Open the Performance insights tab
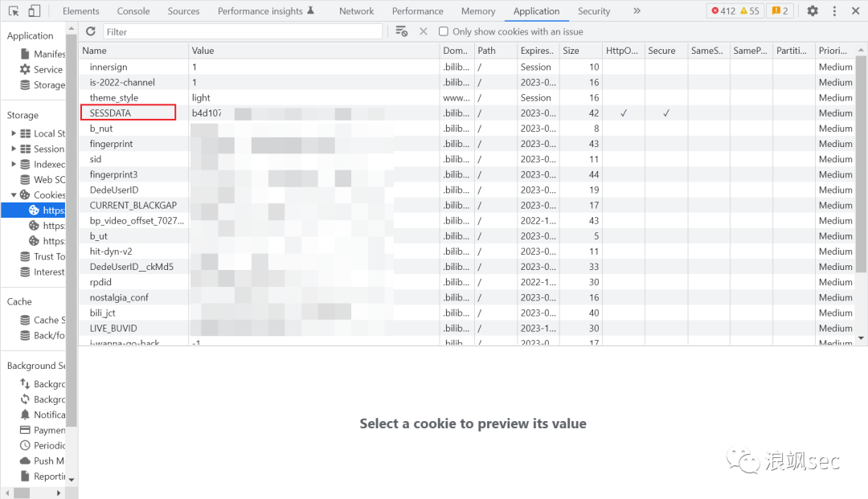 [266, 11]
